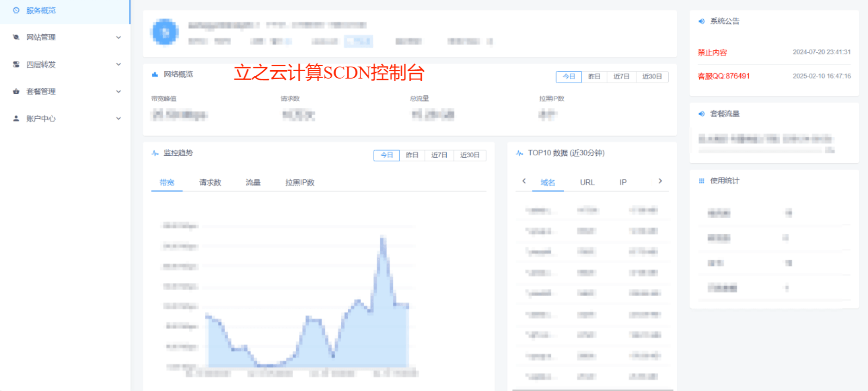Click the blue user avatar
This screenshot has width=868, height=391.
tap(165, 32)
